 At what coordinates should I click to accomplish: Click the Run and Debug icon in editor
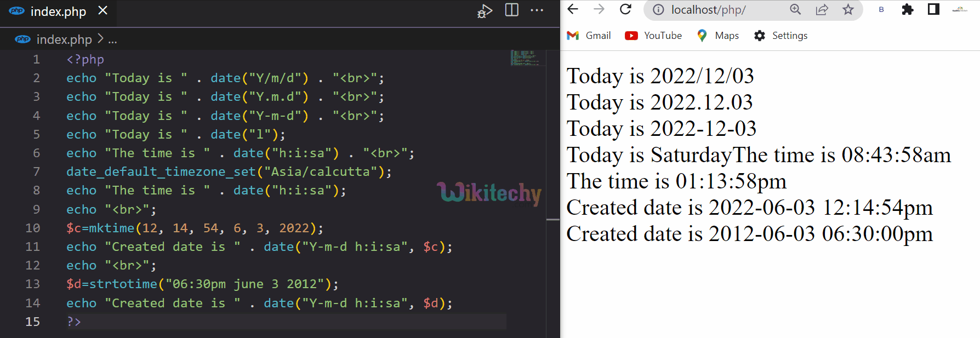click(484, 11)
